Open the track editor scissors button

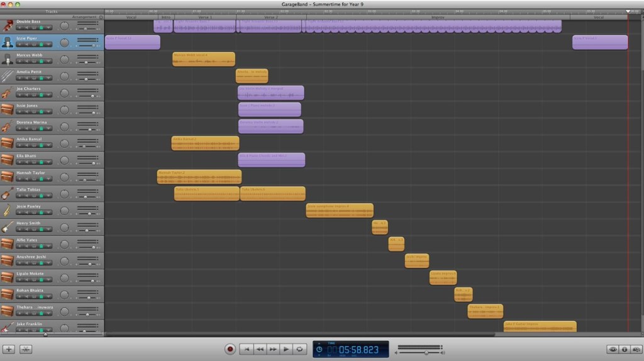(26, 349)
